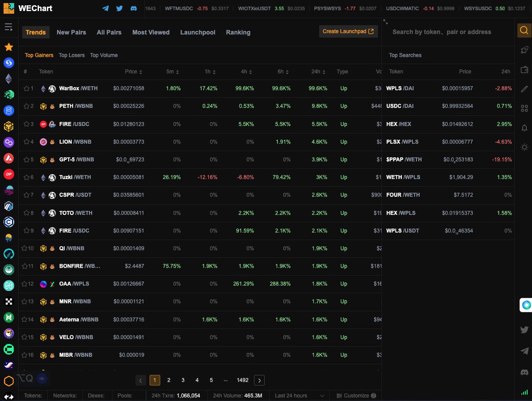Viewport: 532px width, 401px height.
Task: Open the Ranking tab
Action: (x=238, y=32)
